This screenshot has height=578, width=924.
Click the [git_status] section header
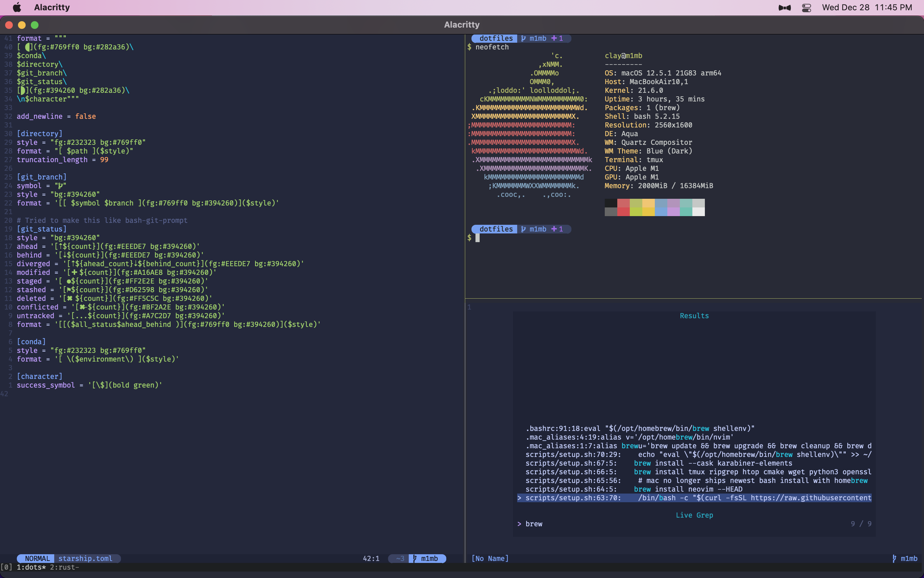42,229
